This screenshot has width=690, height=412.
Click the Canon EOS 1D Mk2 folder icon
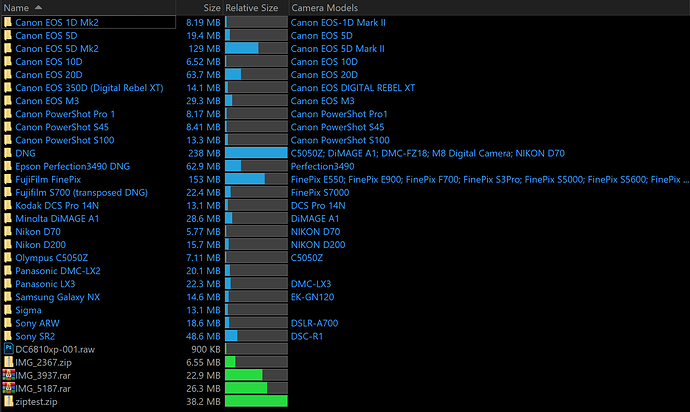pos(8,22)
